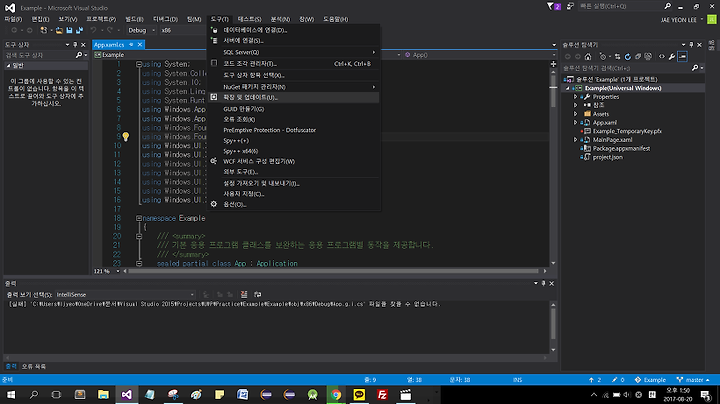Collapse the Example (Universal Windows) project node
This screenshot has height=404, width=720.
point(568,88)
